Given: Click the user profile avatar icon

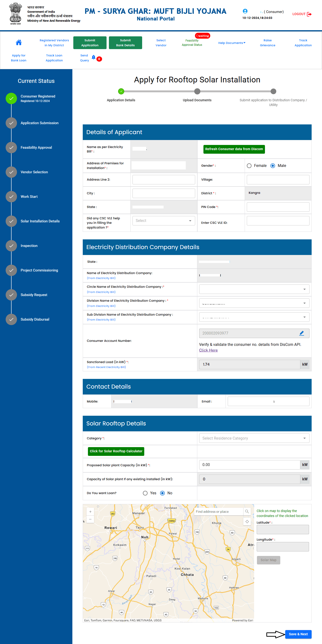Looking at the screenshot, I should [245, 11].
